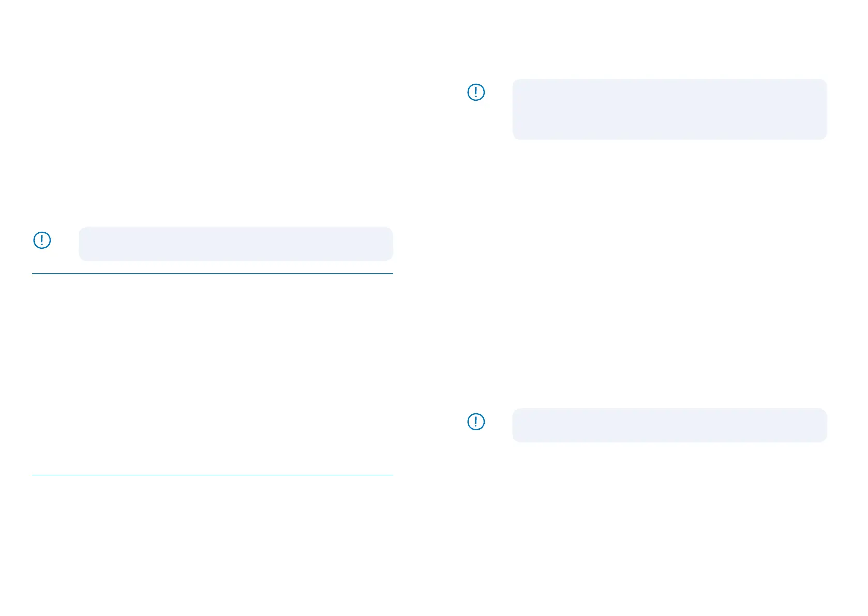This screenshot has width=868, height=616.
Task: Click inside the tallest gray note box
Action: click(x=669, y=109)
